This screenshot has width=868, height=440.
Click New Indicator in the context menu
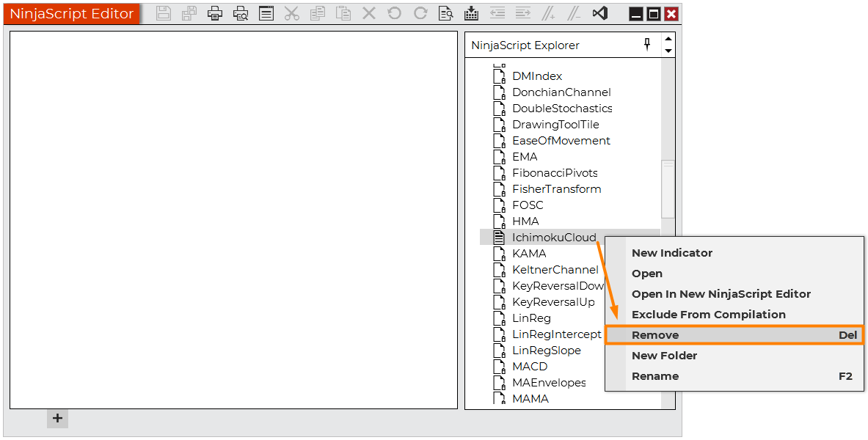pyautogui.click(x=671, y=253)
